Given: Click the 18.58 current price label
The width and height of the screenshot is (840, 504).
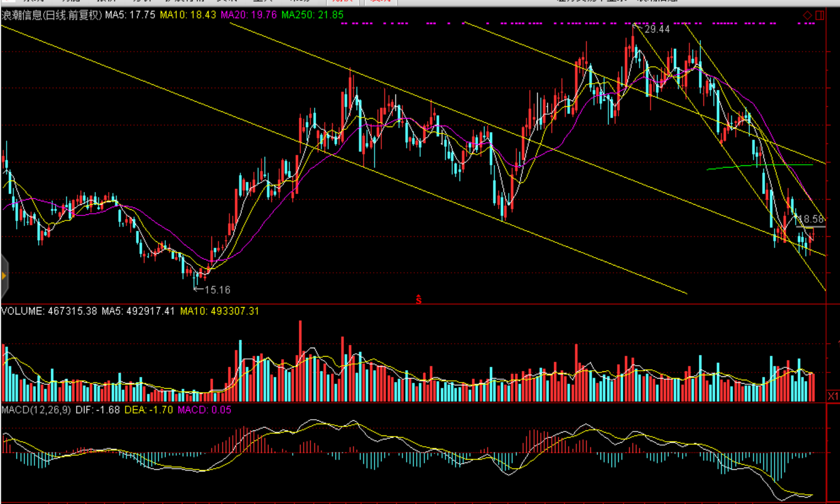Looking at the screenshot, I should (812, 219).
